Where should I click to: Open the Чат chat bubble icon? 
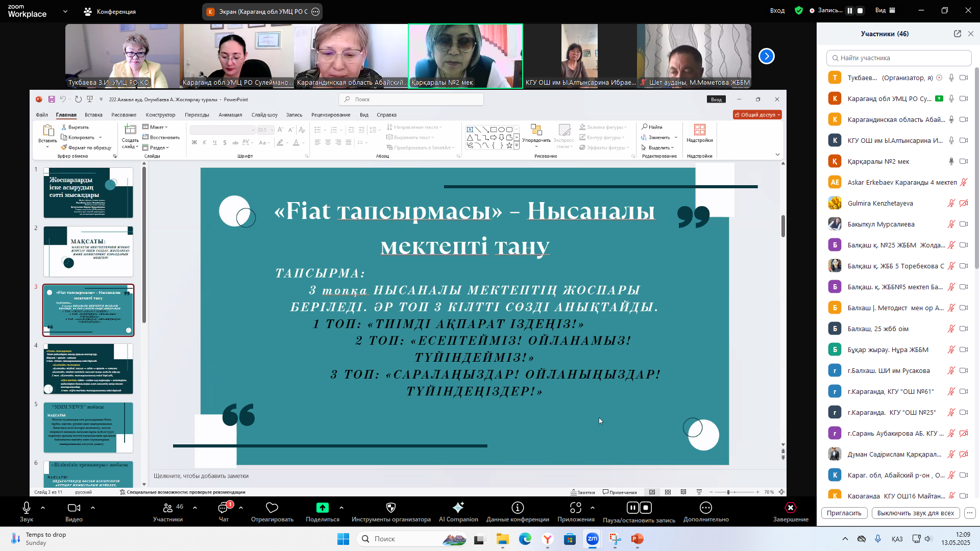pyautogui.click(x=224, y=508)
